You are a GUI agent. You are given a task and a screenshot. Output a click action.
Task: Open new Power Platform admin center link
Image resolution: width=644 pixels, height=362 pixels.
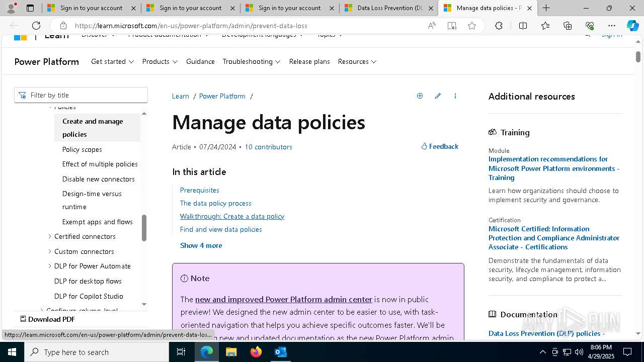[x=284, y=299]
